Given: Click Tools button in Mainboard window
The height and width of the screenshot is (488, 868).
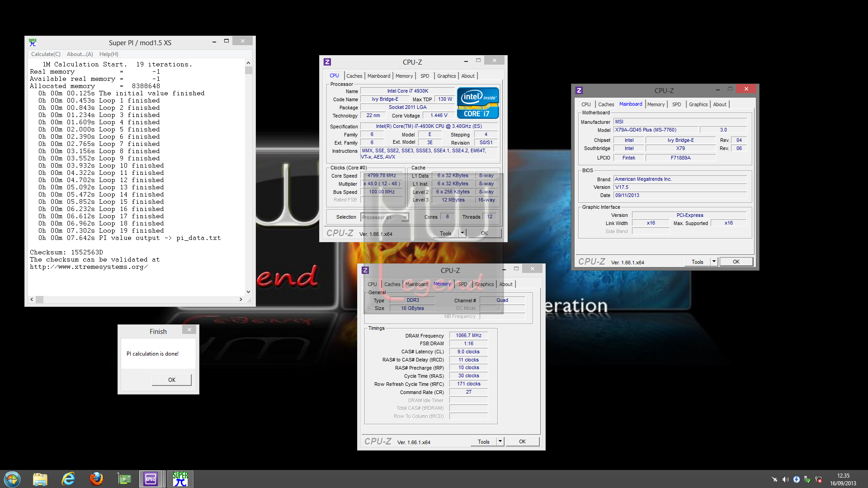Looking at the screenshot, I should [698, 262].
